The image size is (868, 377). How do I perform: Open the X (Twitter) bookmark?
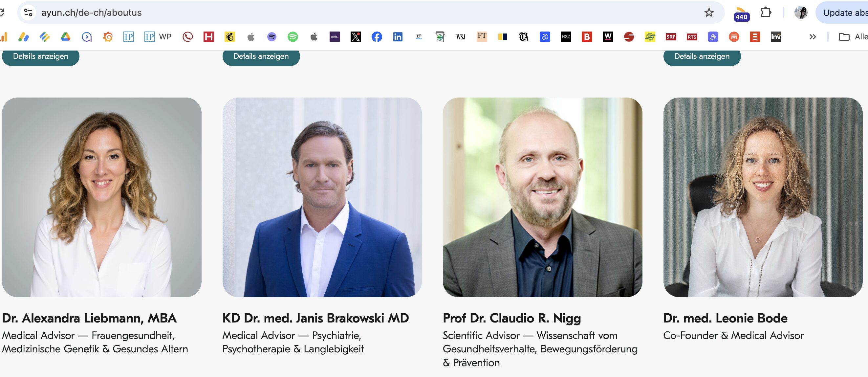coord(356,37)
